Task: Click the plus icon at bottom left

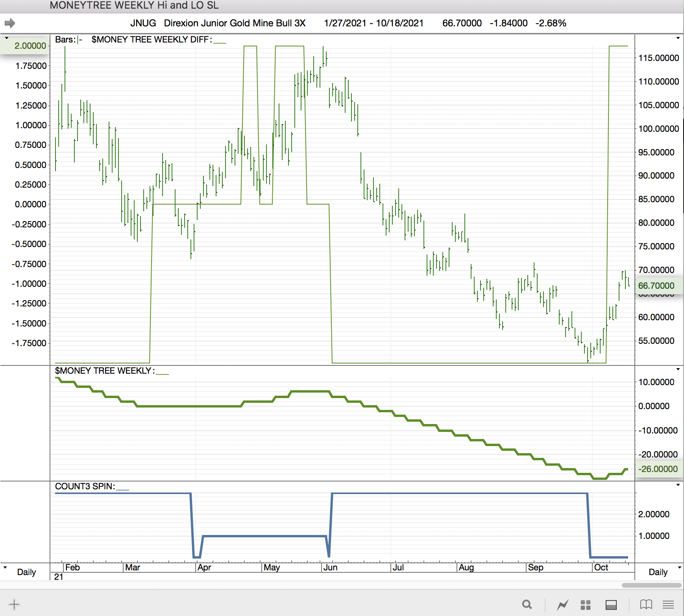Action: coord(14,604)
